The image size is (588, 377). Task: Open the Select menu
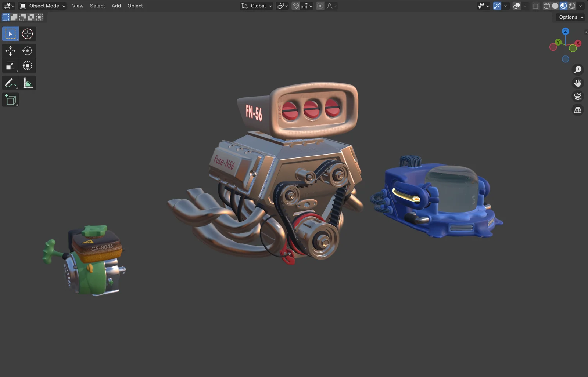(97, 6)
